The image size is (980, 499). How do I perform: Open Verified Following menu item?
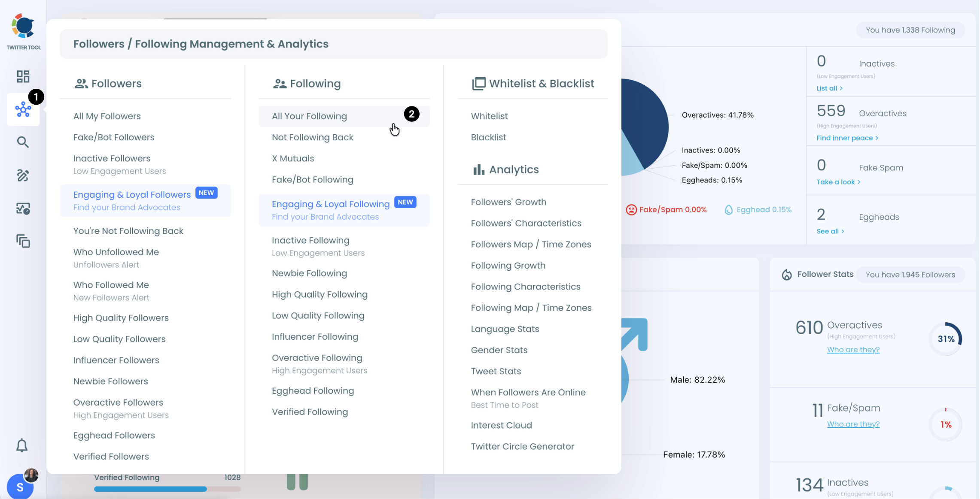310,412
